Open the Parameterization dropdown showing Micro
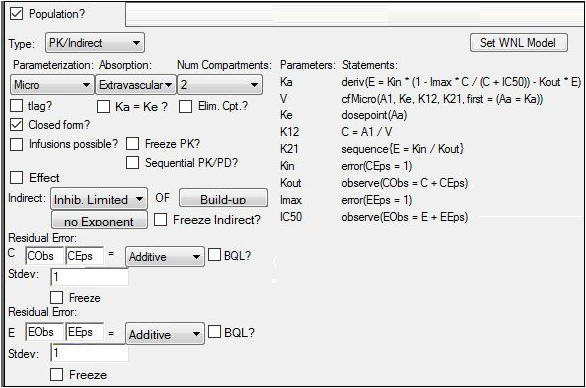Image resolution: width=586 pixels, height=388 pixels. coord(52,85)
